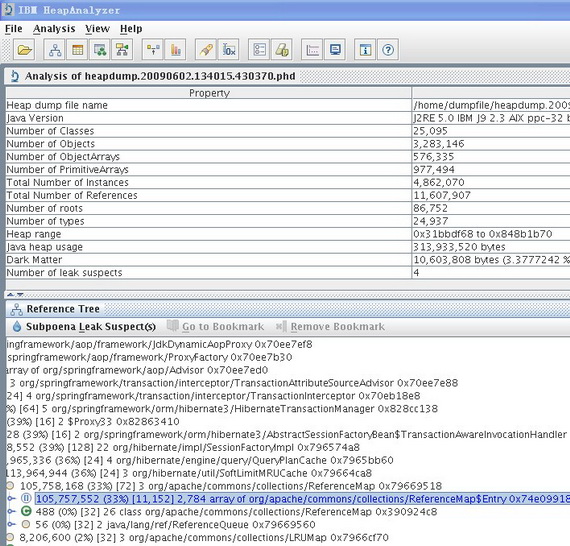Click the information 'i' toolbar icon
Screen dimensions: 570x546
click(x=365, y=49)
